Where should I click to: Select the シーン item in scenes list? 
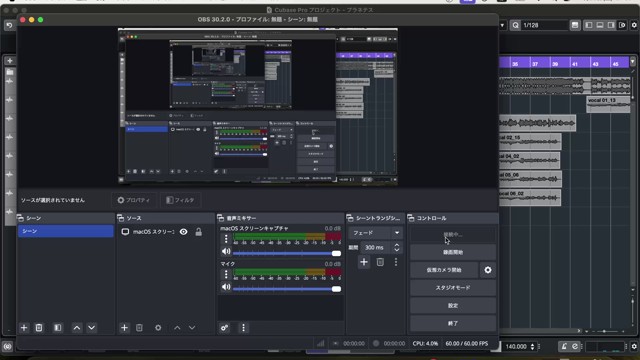coord(66,231)
